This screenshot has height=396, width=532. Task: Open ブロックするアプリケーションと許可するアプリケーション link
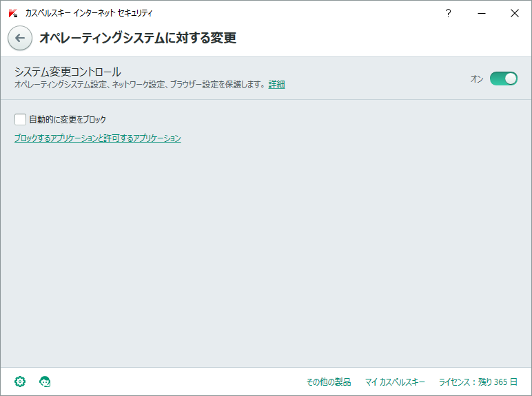pyautogui.click(x=98, y=138)
